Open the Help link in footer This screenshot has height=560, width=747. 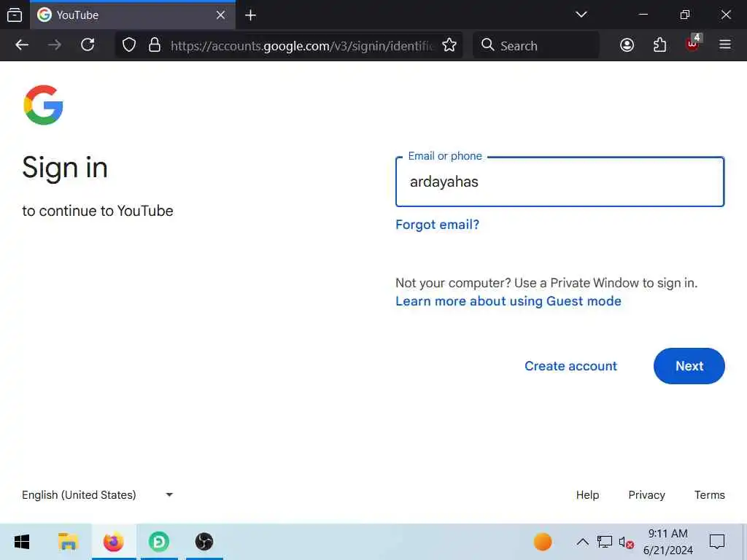coord(587,495)
